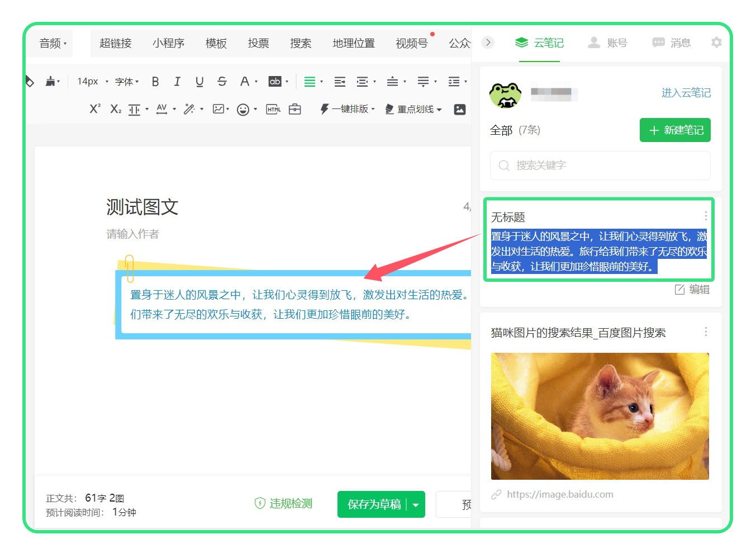This screenshot has height=553, width=756.
Task: Click the eraser clear-format icon
Action: [x=29, y=82]
